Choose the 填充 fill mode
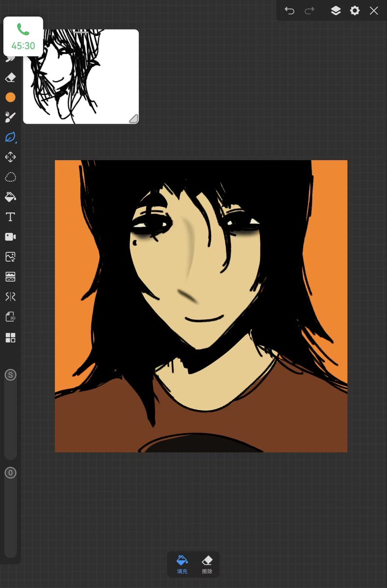The height and width of the screenshot is (588, 387). [x=182, y=565]
